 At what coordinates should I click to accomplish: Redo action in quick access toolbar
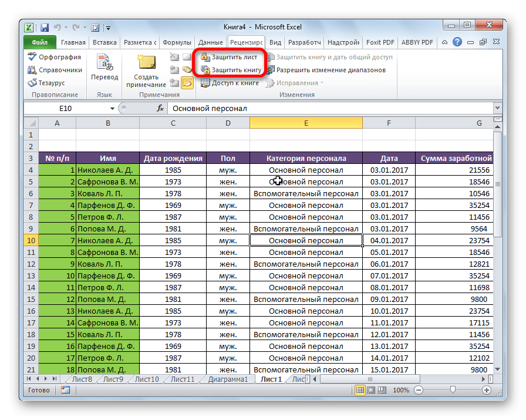76,27
